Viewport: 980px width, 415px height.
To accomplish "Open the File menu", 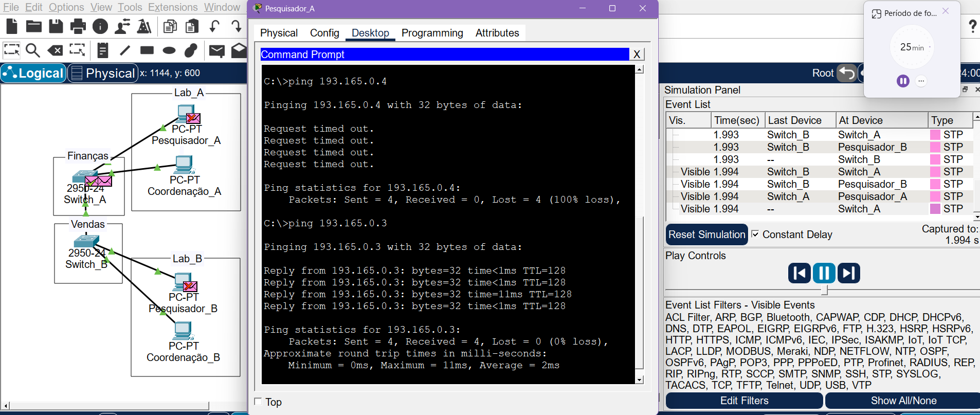I will click(11, 7).
